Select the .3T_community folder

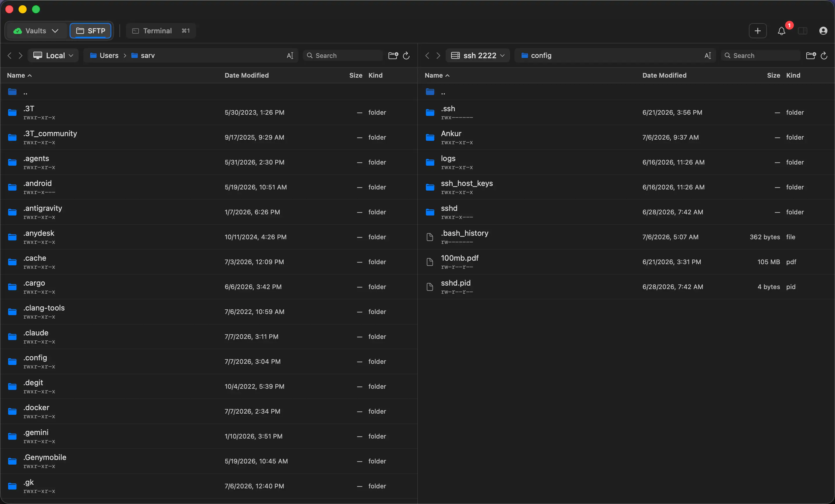point(209,137)
